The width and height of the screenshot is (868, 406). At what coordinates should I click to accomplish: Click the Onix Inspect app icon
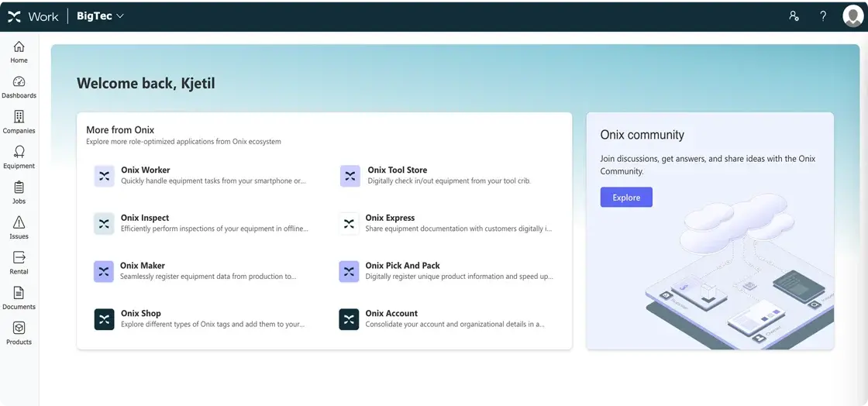[x=104, y=223]
